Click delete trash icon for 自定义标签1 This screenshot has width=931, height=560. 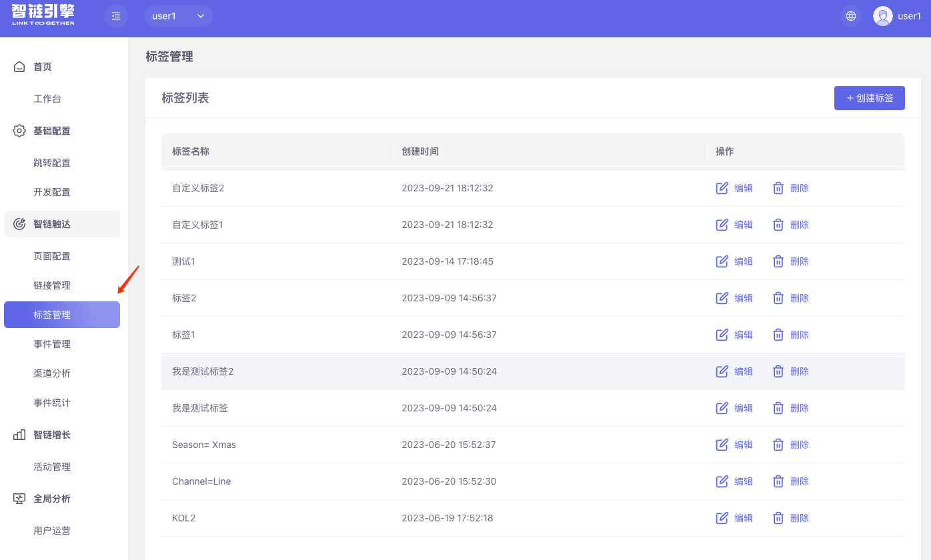click(x=778, y=225)
